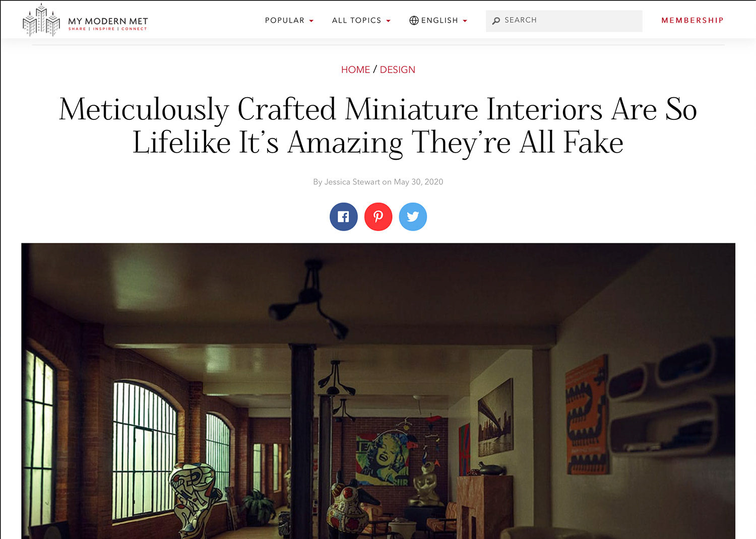Click the My Modern Met site title text
Viewport: 756px width, 539px height.
click(x=108, y=21)
